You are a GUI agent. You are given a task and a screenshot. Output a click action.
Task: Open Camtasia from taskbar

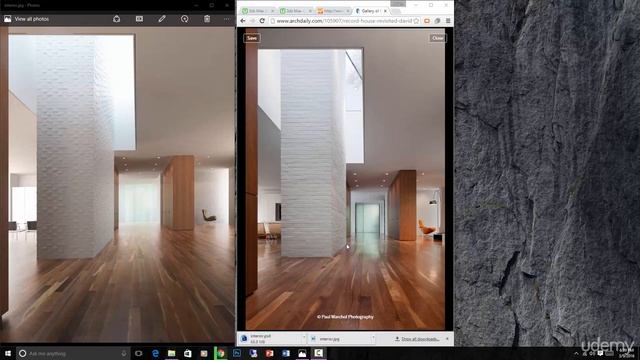click(x=318, y=353)
